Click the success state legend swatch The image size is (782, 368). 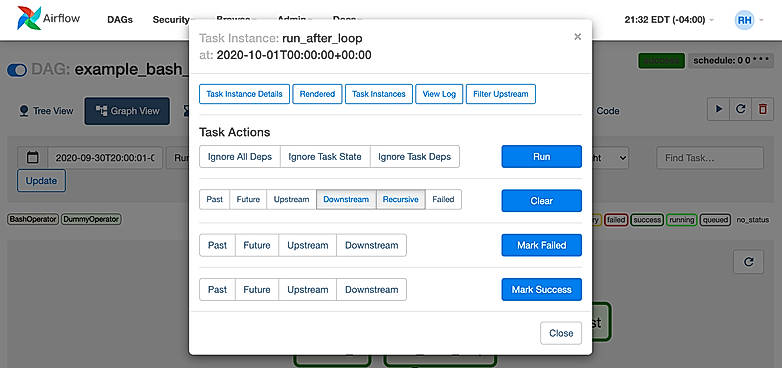(x=647, y=219)
